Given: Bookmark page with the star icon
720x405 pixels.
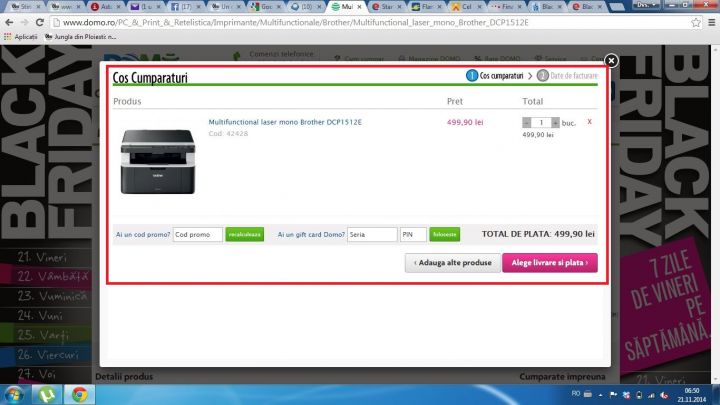Looking at the screenshot, I should (690, 22).
